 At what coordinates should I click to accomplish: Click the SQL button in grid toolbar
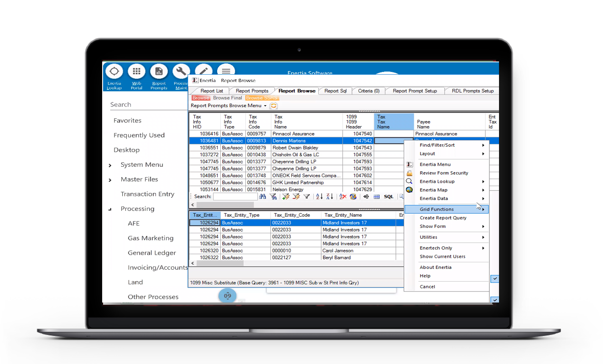coord(389,197)
